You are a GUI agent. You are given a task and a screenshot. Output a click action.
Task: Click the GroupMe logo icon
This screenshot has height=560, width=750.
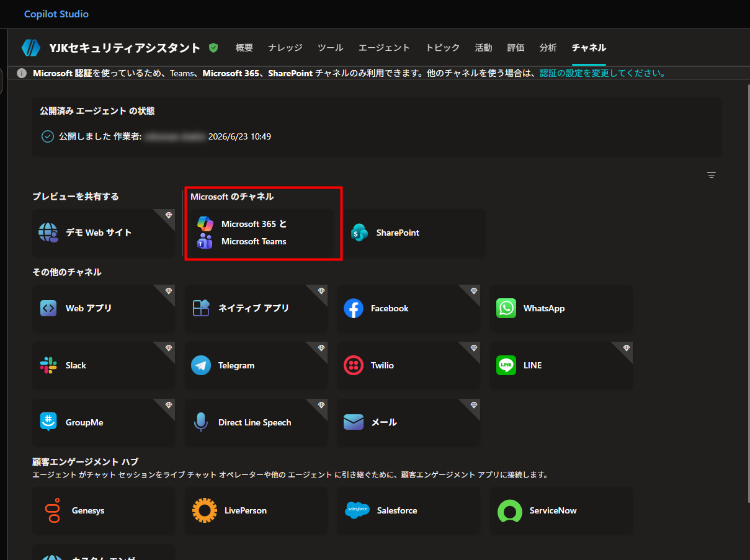48,422
